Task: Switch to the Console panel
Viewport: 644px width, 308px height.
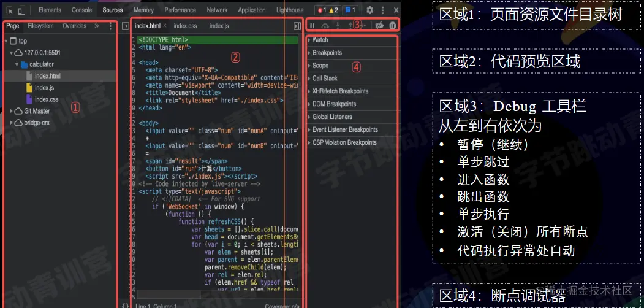Action: pyautogui.click(x=81, y=10)
